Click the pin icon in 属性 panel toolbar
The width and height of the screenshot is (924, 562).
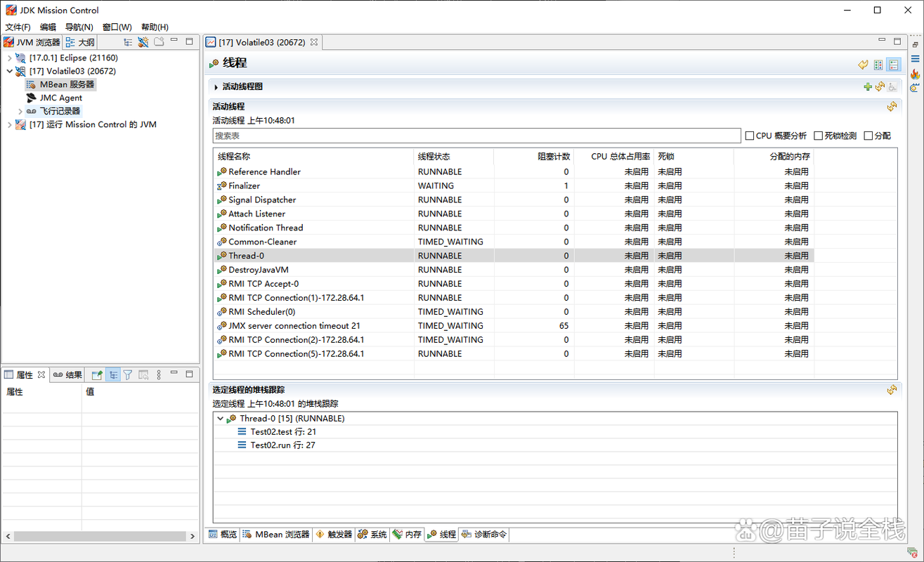pyautogui.click(x=97, y=375)
